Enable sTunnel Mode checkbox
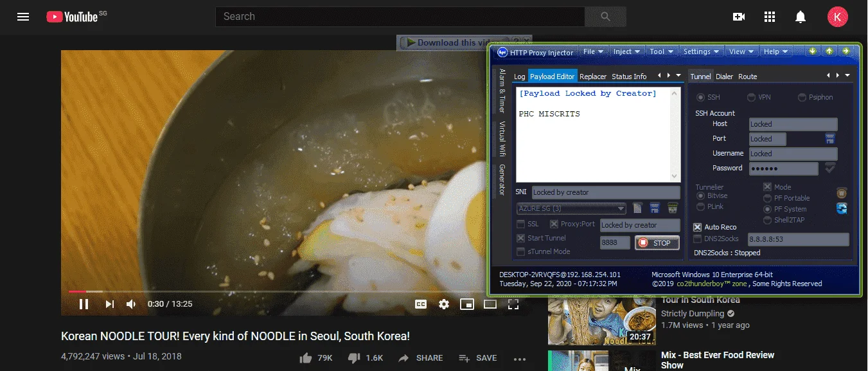 pos(521,251)
